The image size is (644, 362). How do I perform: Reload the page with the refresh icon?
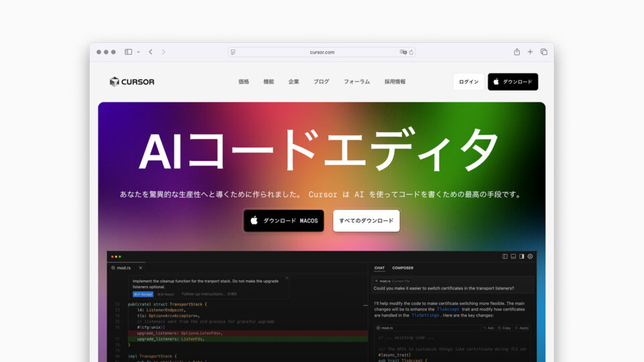pos(411,52)
